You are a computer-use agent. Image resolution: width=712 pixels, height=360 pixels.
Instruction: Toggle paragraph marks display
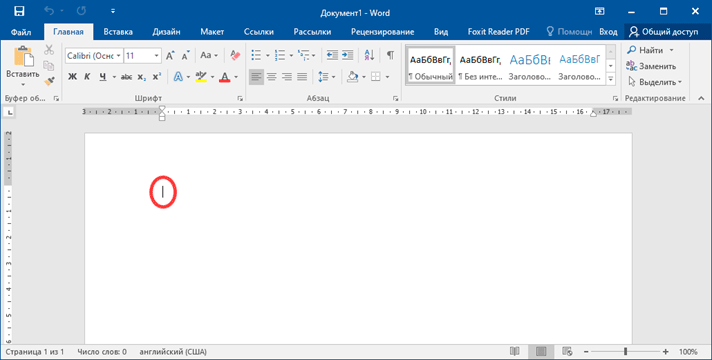[390, 55]
